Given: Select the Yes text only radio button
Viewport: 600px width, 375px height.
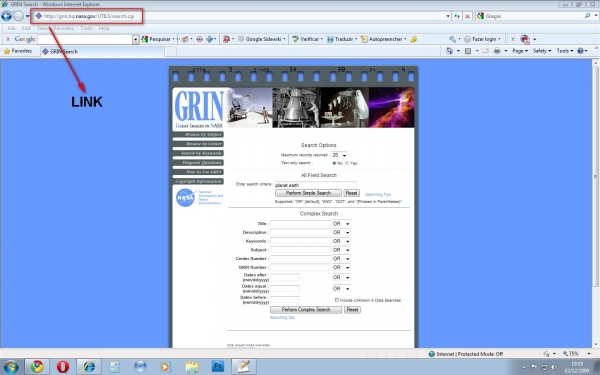Looking at the screenshot, I should coord(347,163).
